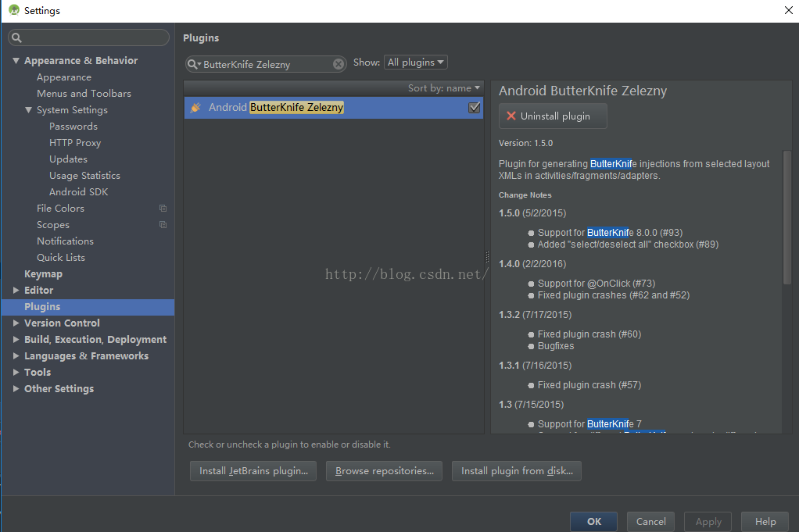Click the Version: 1.5.0 text

point(525,143)
